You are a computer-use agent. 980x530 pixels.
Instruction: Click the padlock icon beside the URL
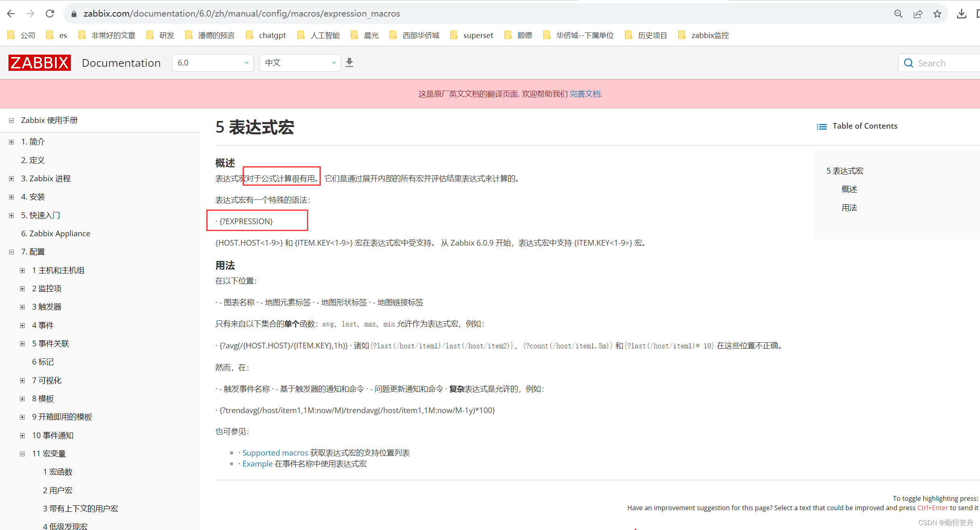pyautogui.click(x=73, y=13)
